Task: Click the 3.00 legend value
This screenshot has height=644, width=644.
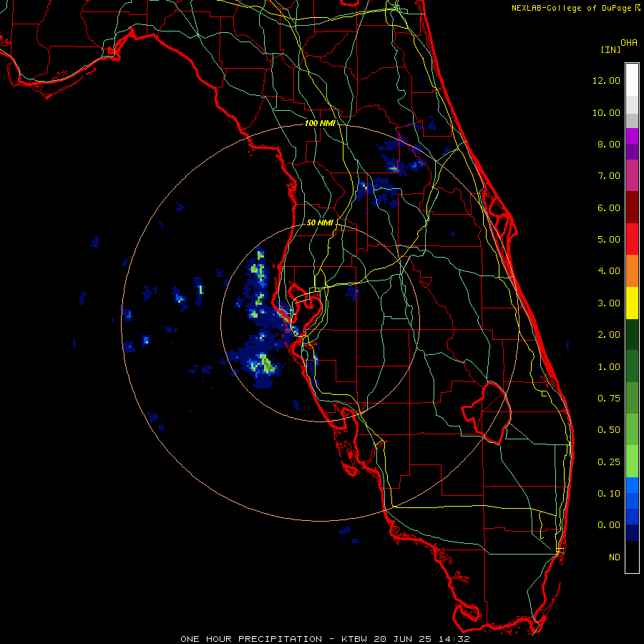Action: click(609, 303)
